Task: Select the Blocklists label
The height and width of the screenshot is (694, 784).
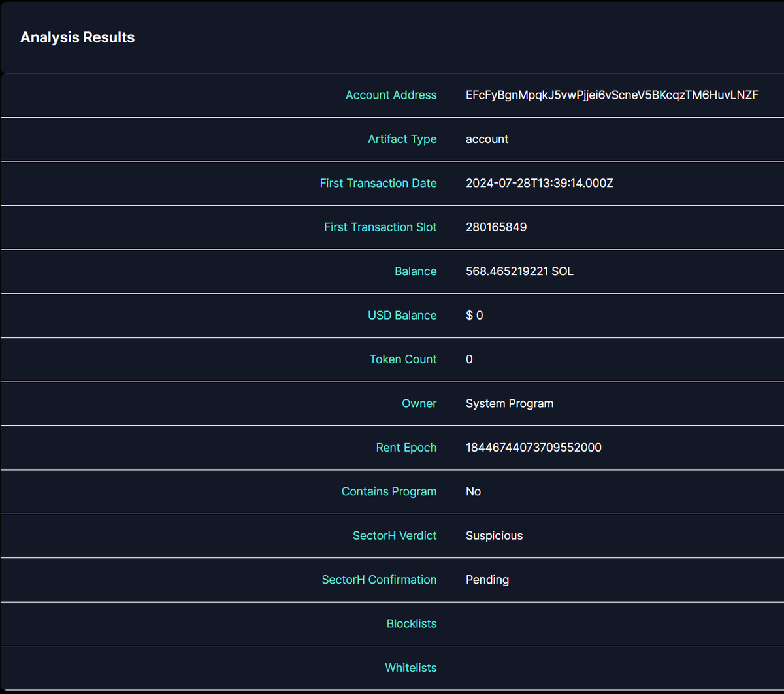Action: coord(412,623)
